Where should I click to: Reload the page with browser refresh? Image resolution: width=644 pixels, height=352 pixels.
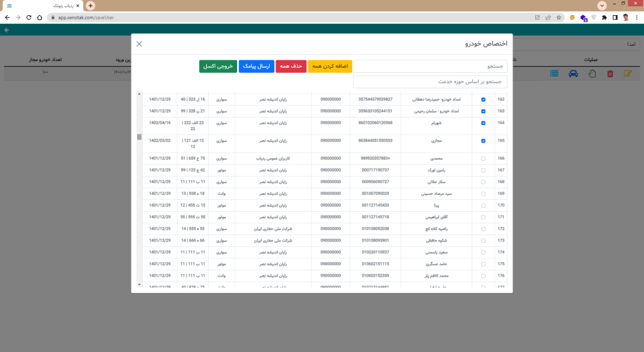29,17
